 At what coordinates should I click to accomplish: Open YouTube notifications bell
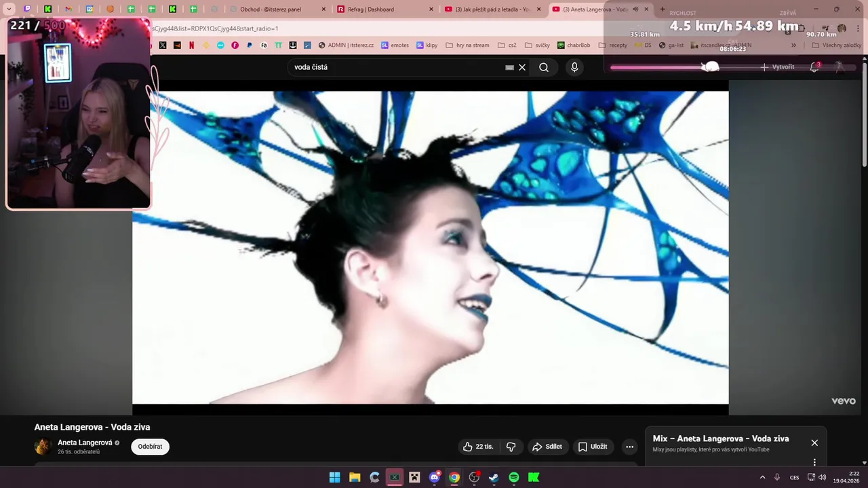pos(814,67)
